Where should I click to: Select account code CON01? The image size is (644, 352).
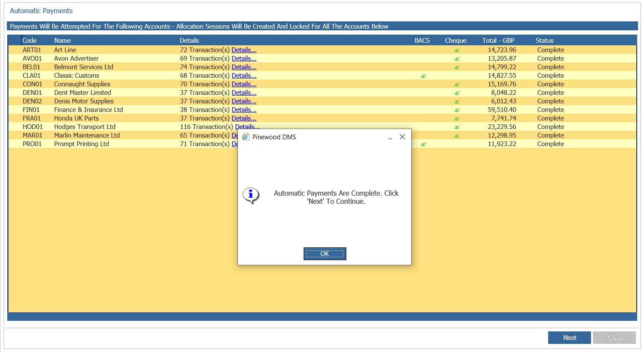pos(32,84)
